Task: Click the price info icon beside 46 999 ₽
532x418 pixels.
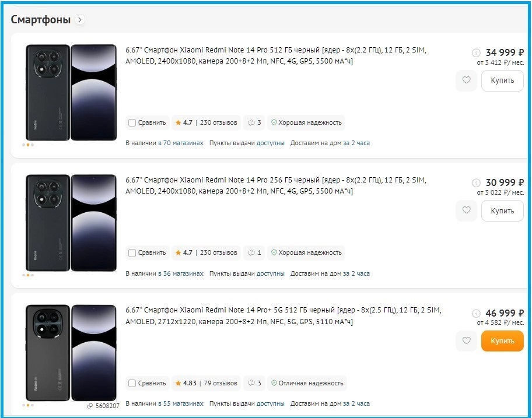Action: pyautogui.click(x=476, y=313)
